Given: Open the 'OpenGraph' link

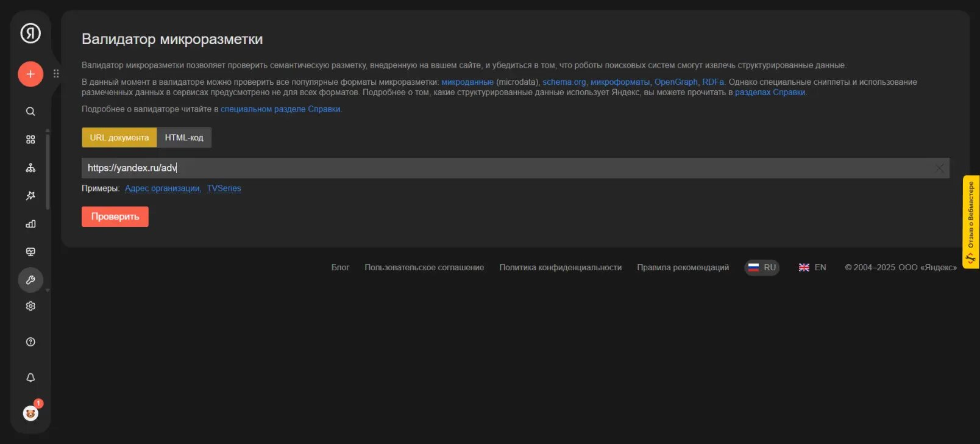Looking at the screenshot, I should (x=676, y=82).
